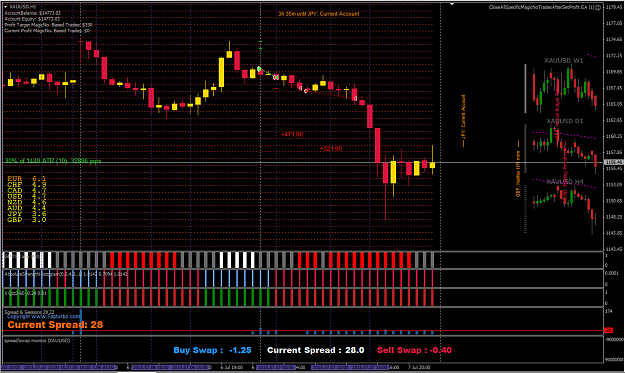Screen dimensions: 625x373
Task: Click the 1179.45 price axis label
Action: [614, 7]
